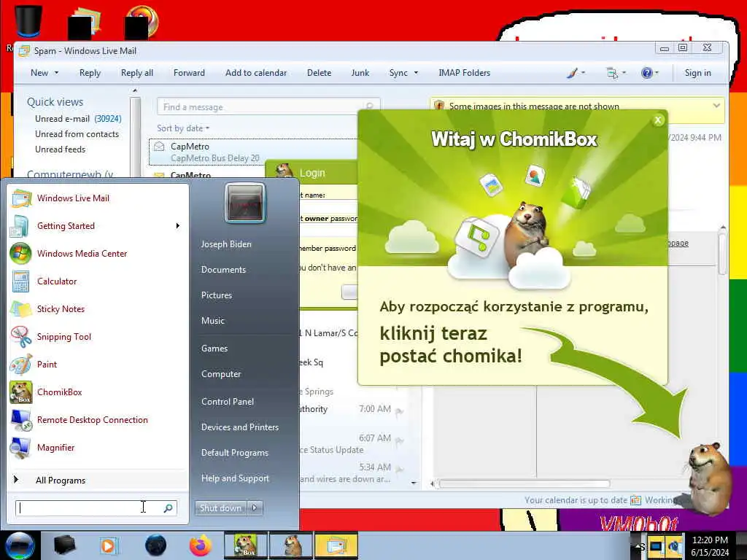Switch to ChomikBox taskbar button
The image size is (747, 560).
click(x=245, y=545)
